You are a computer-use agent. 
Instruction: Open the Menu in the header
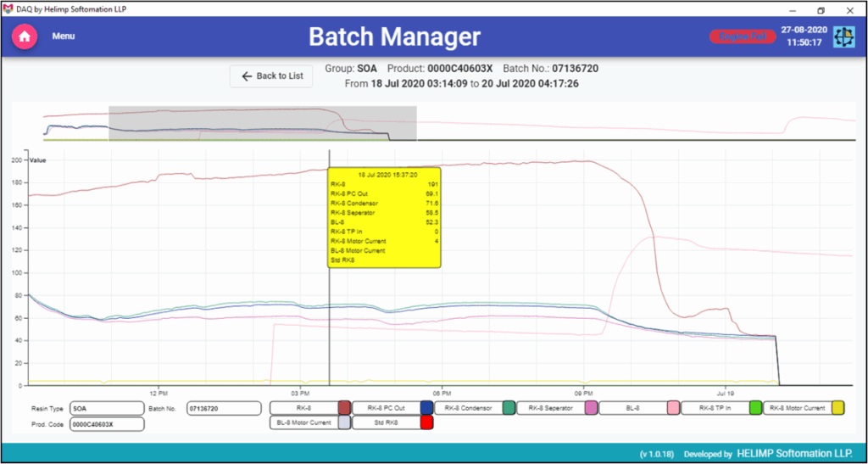coord(64,36)
